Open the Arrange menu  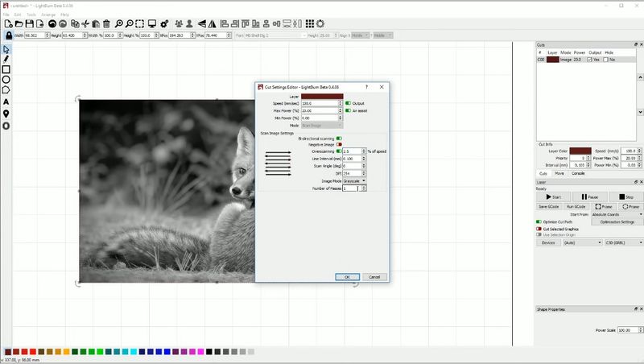pos(48,14)
